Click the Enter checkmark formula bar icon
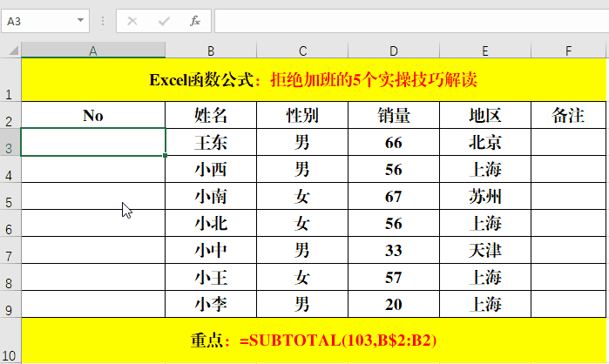This screenshot has height=364, width=609. (164, 21)
